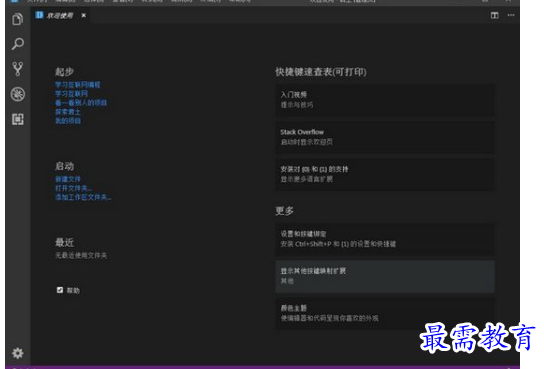Click the 新建文件 link under 启动
This screenshot has width=544, height=369.
pyautogui.click(x=68, y=179)
